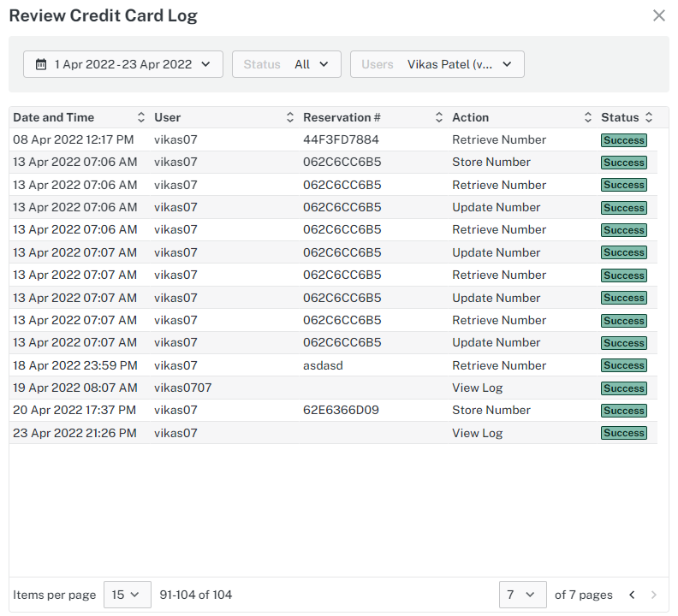678x616 pixels.
Task: Click the 18 Apr 2022 23:59 PM date cell
Action: [x=75, y=365]
